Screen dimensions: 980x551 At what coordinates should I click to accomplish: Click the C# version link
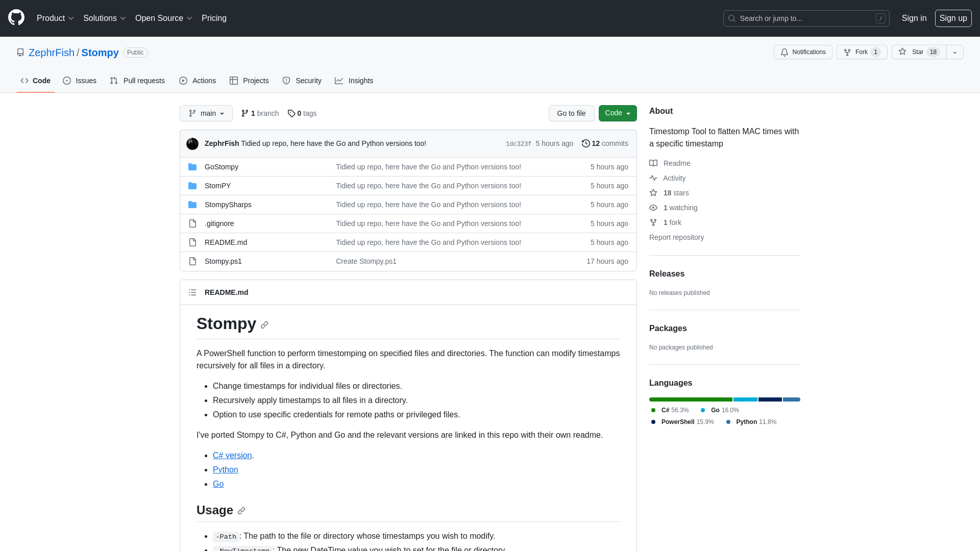[x=232, y=455]
